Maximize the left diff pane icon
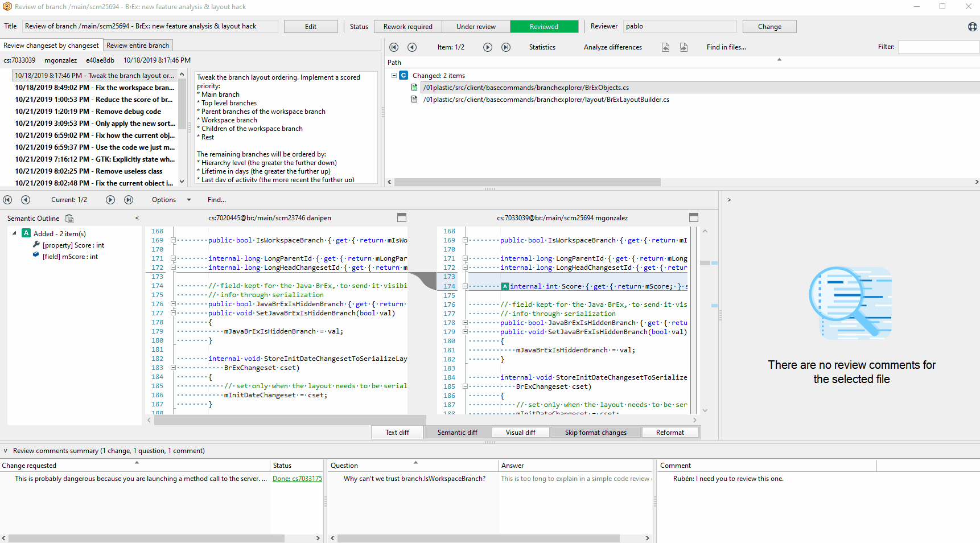The height and width of the screenshot is (543, 980). pos(402,217)
